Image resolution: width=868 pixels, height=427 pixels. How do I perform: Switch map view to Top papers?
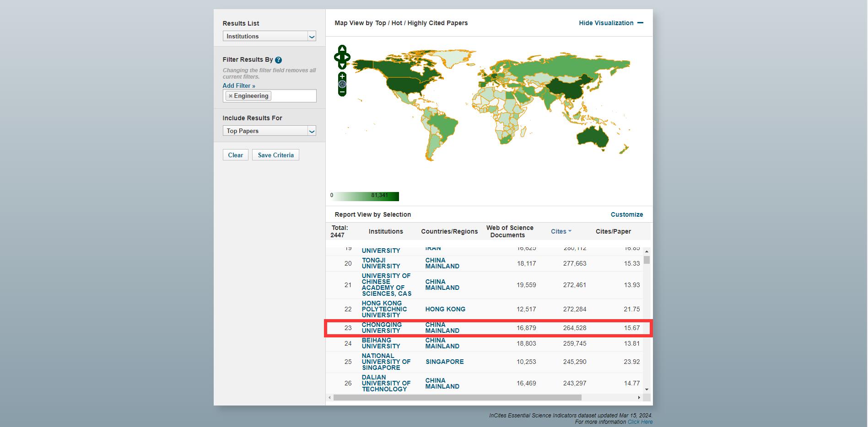tap(381, 23)
